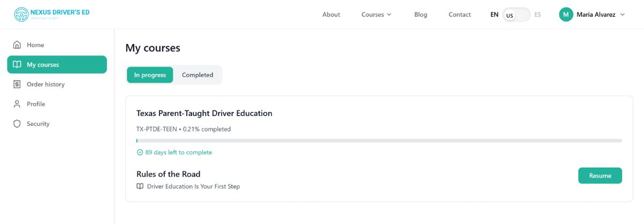The width and height of the screenshot is (644, 224).
Task: Open Order history in the sidebar
Action: 57,84
